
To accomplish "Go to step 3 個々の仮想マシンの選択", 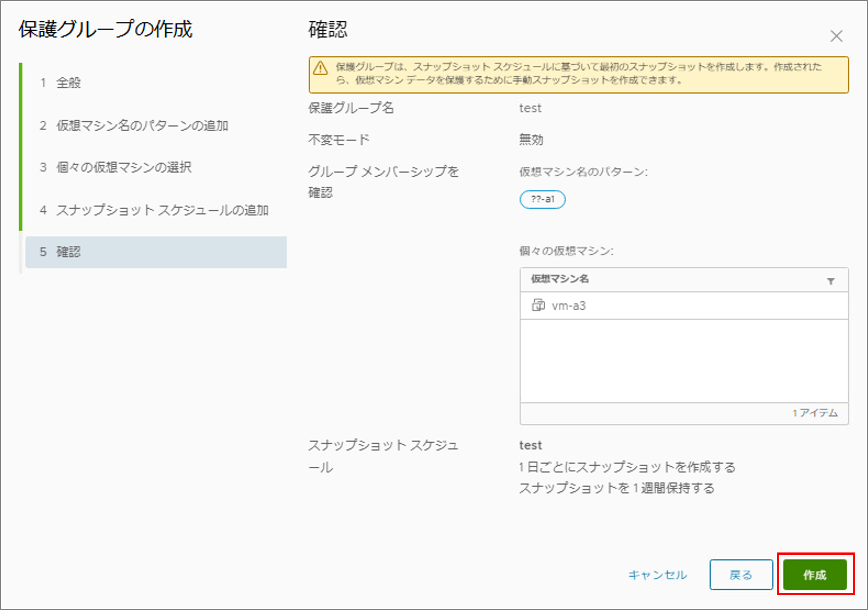I will tap(116, 167).
